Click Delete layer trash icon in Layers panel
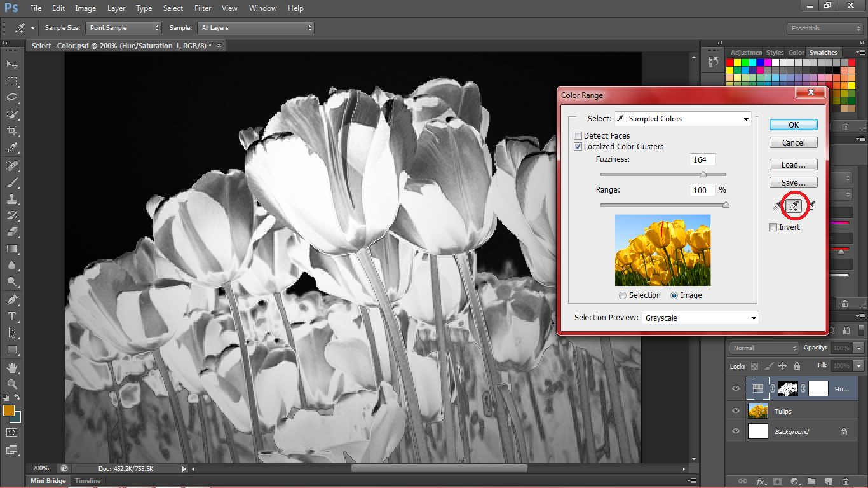The height and width of the screenshot is (488, 868). [x=845, y=482]
